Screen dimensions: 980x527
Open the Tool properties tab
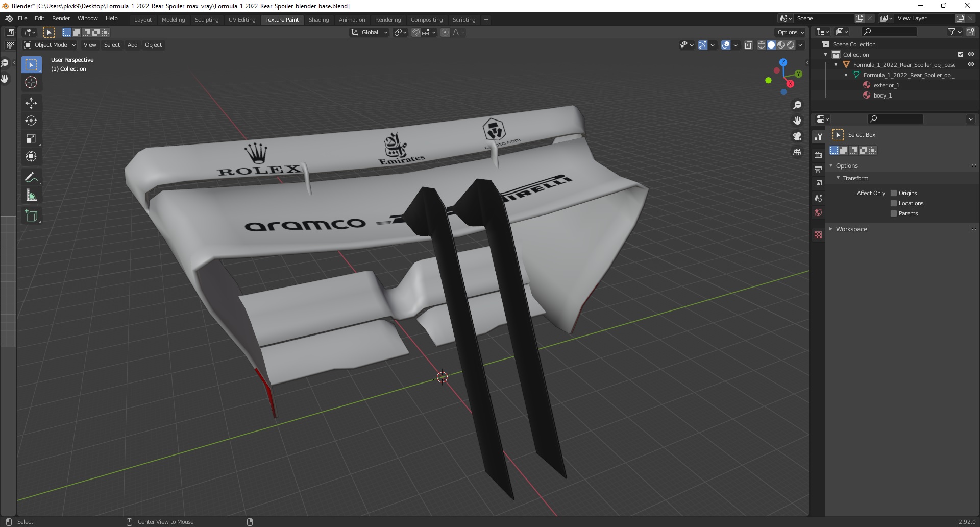pos(818,136)
